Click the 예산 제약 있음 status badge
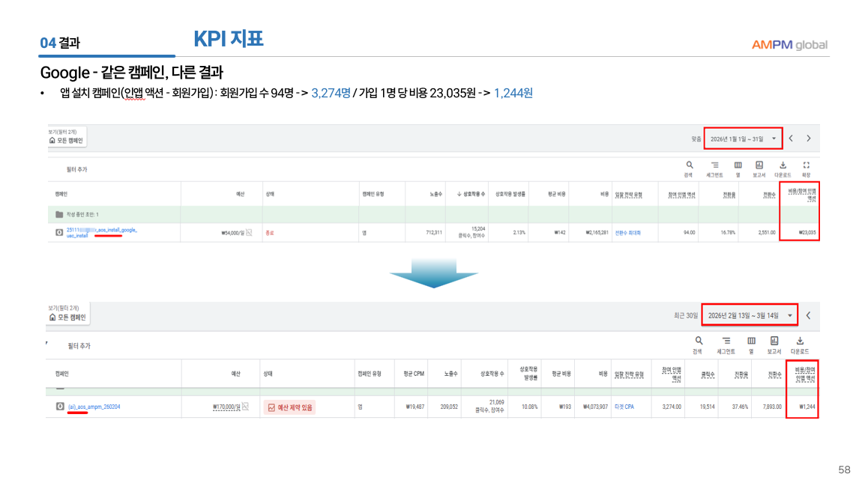Screen dimensions: 868x489 (x=289, y=407)
